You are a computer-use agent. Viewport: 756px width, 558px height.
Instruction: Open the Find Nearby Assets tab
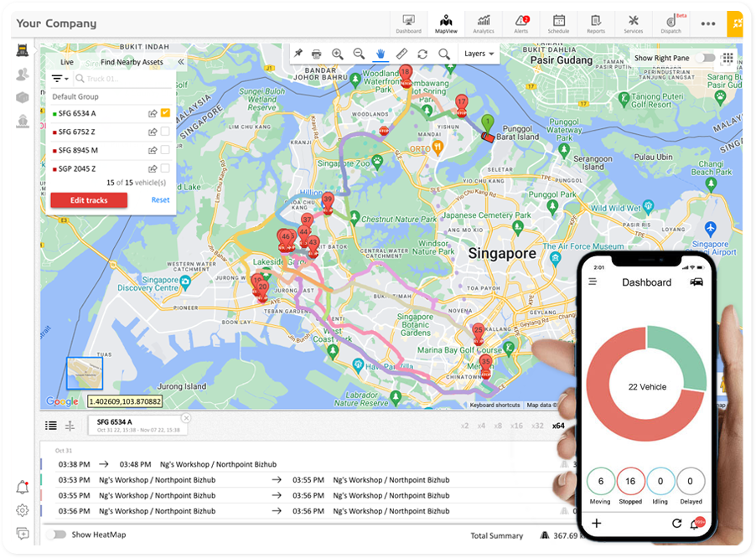pyautogui.click(x=132, y=62)
